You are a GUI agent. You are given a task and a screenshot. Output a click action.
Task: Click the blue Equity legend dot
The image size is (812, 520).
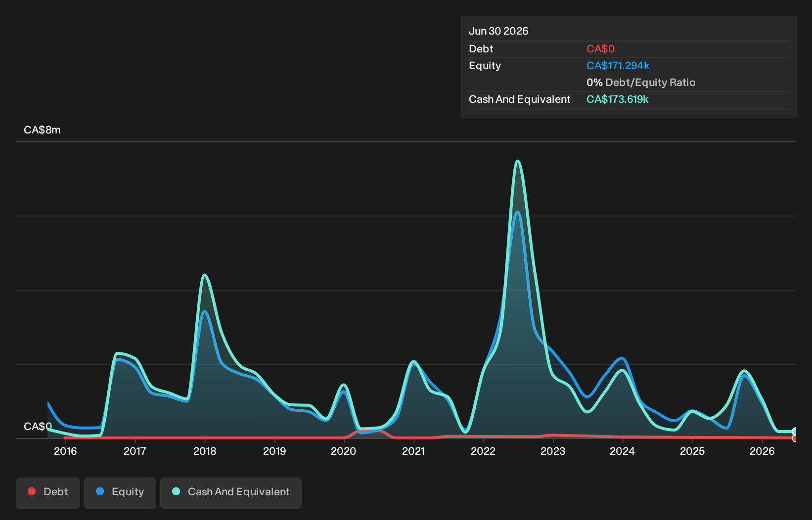pyautogui.click(x=100, y=491)
